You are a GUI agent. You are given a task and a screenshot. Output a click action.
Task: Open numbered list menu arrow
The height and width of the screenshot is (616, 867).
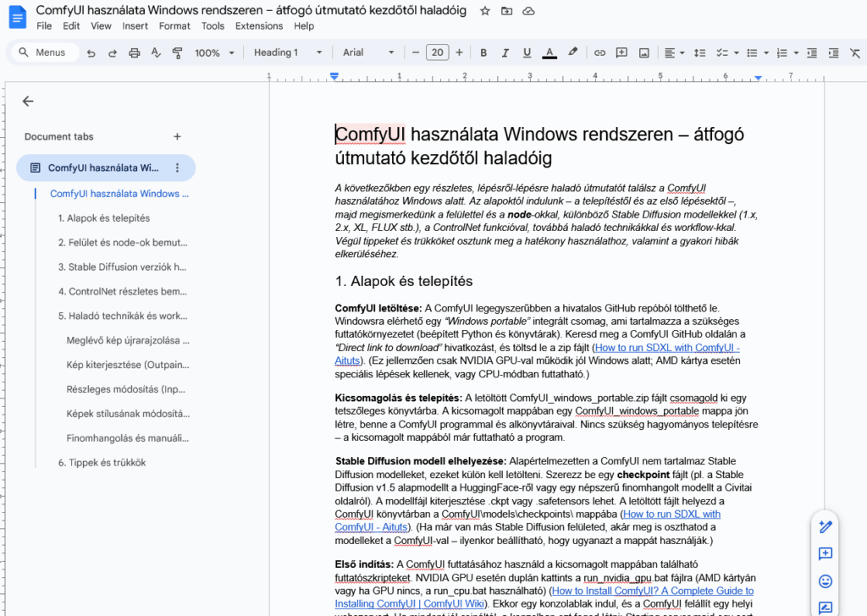pos(796,53)
